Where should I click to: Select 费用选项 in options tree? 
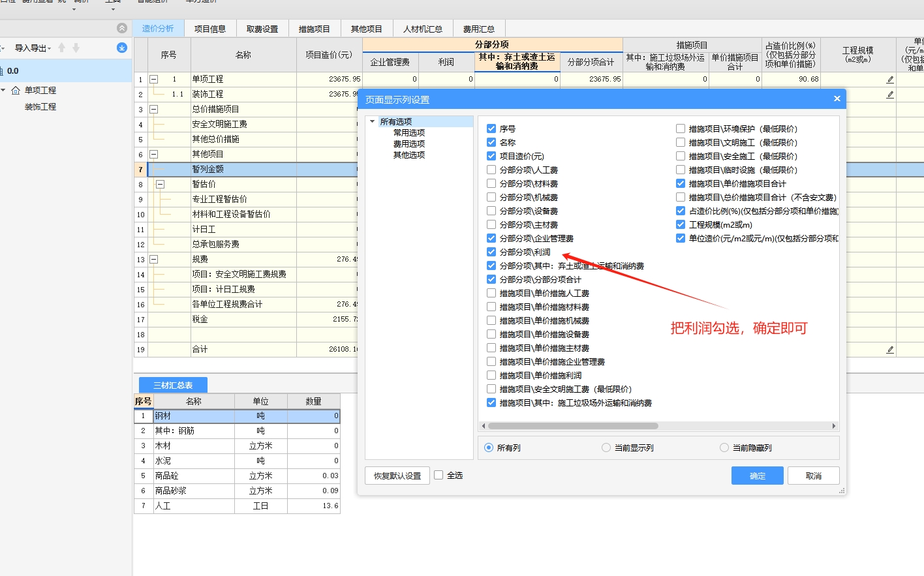[x=409, y=144]
